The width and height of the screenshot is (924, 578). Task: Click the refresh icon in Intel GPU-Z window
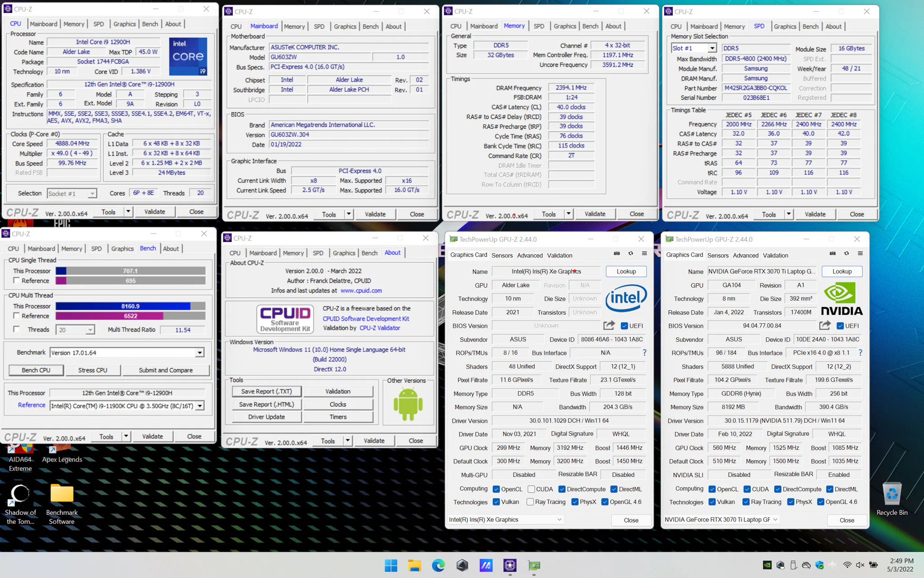click(631, 254)
